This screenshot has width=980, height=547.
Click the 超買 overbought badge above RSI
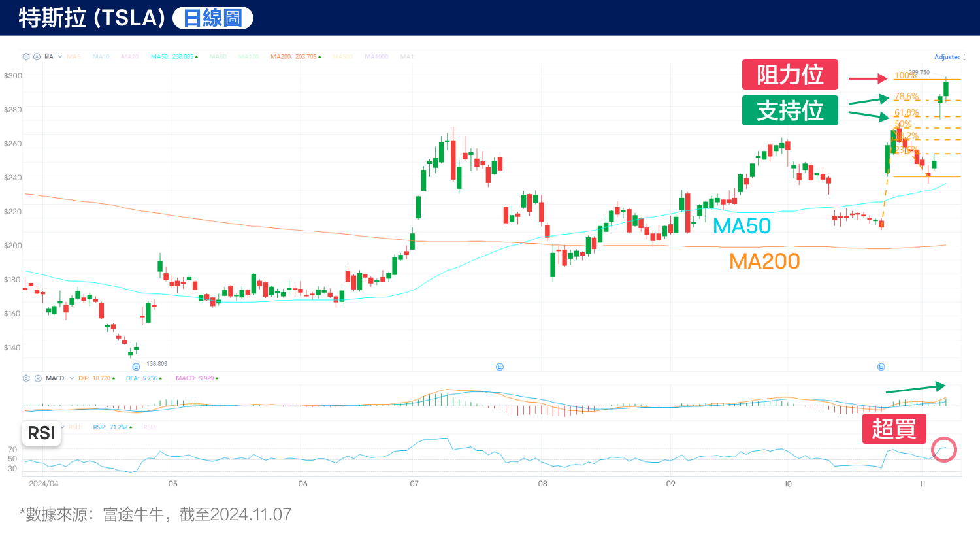coord(894,429)
